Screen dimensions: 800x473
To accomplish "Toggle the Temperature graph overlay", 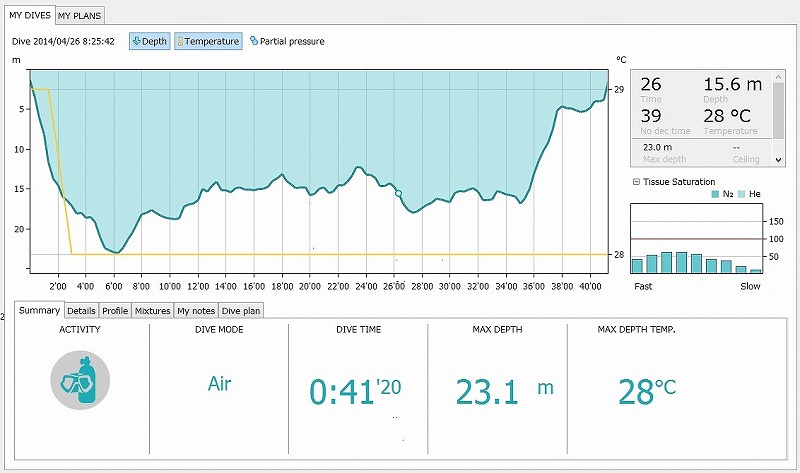I will (x=208, y=41).
